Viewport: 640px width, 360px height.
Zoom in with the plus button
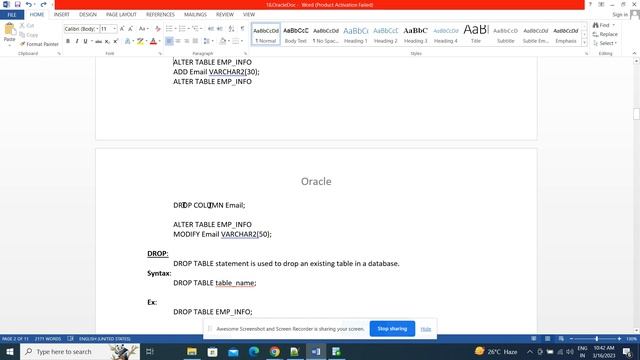pyautogui.click(x=619, y=339)
